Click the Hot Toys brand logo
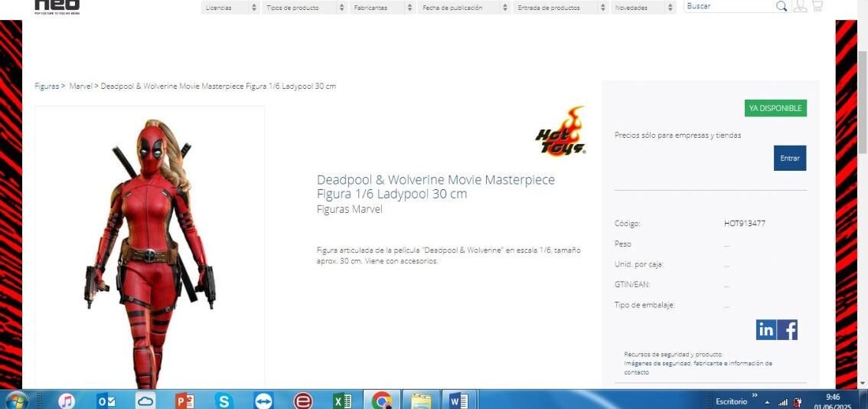Viewport: 868px width, 409px height. tap(560, 132)
